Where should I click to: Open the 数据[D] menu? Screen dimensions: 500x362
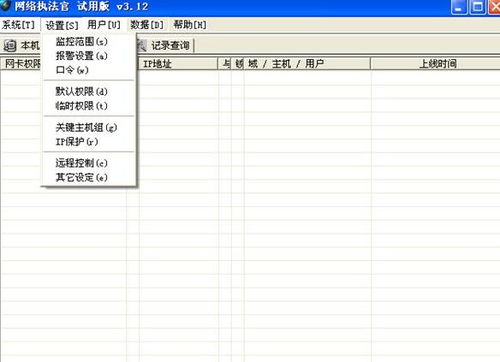click(x=147, y=25)
